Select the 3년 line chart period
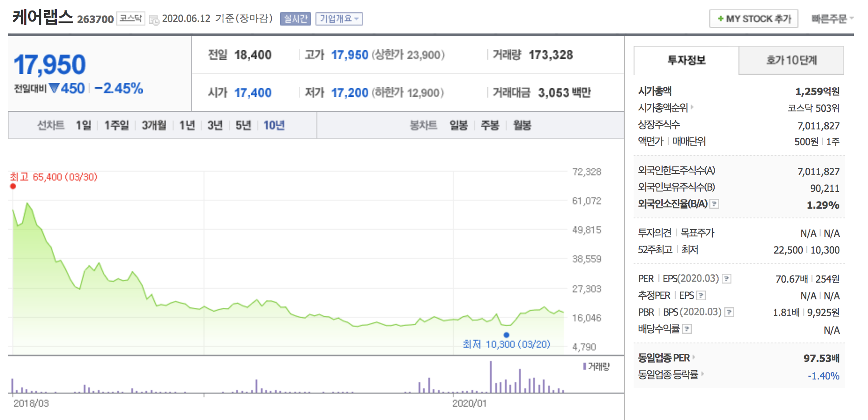Viewport: 868px width, 420px height. [215, 125]
